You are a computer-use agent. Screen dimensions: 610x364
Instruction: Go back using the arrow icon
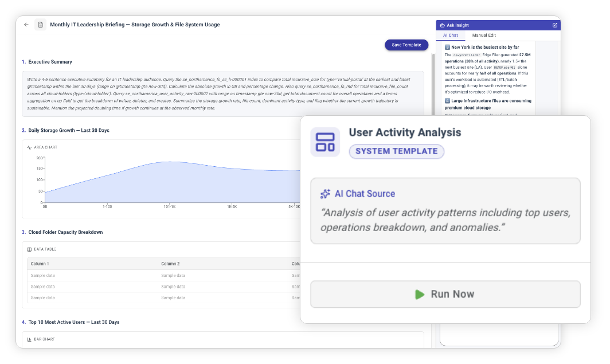(x=26, y=25)
